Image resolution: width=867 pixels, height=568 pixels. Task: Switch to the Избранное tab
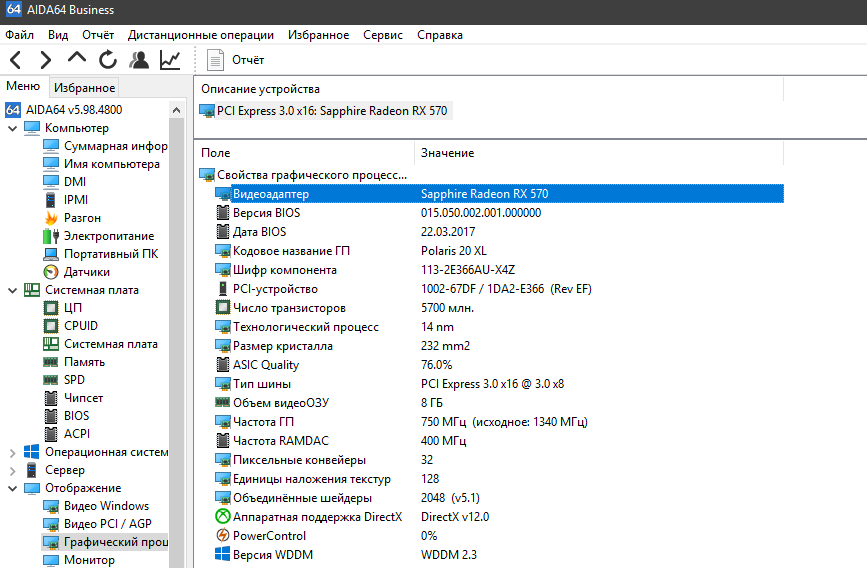pyautogui.click(x=85, y=88)
